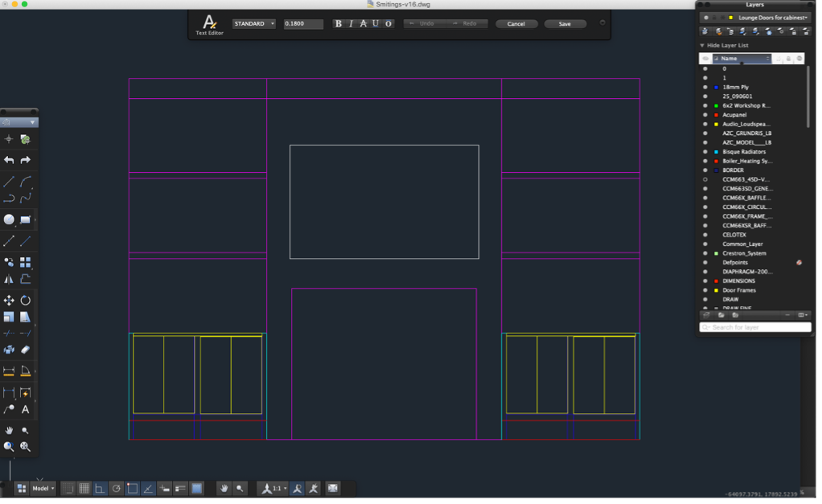The width and height of the screenshot is (822, 504).
Task: Select the Move tool
Action: click(x=9, y=300)
